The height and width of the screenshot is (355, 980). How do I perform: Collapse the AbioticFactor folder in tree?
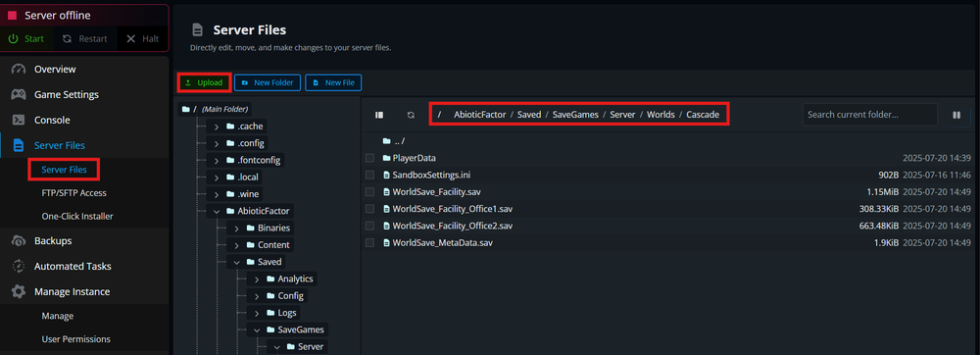217,211
